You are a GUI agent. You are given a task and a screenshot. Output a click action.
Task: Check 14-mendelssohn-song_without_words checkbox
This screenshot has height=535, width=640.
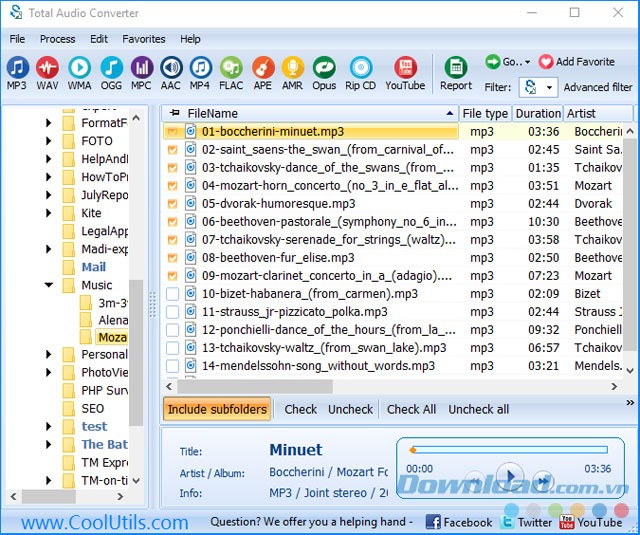point(173,366)
